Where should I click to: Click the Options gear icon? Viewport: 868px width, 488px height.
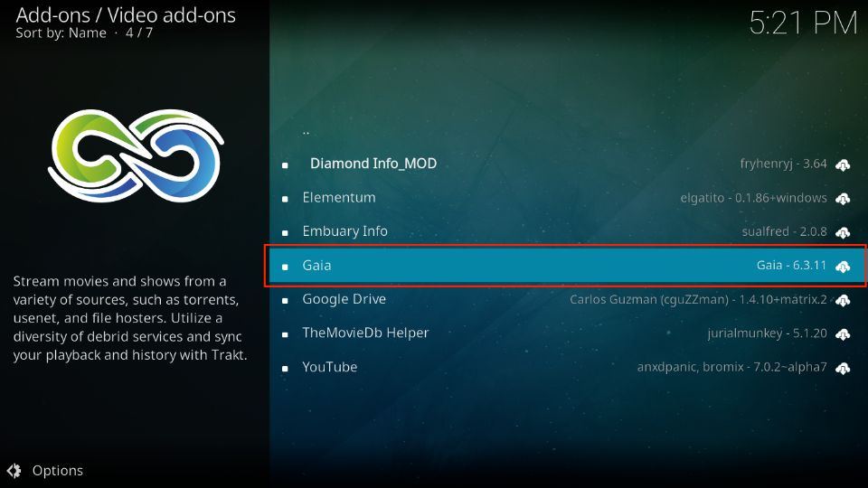pyautogui.click(x=14, y=470)
